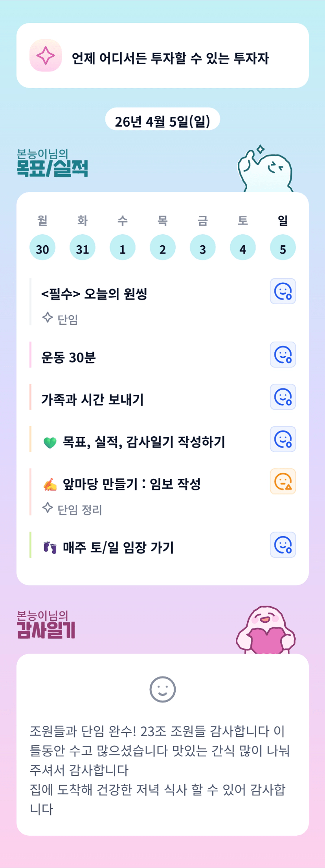This screenshot has height=868, width=325.
Task: Click the pink sparkle icon in top card
Action: (46, 55)
